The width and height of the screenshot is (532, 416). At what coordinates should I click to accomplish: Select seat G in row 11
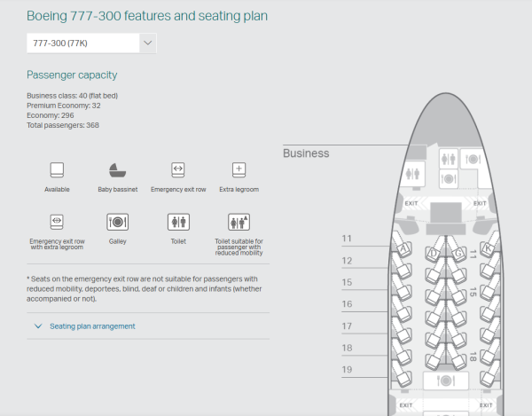(x=458, y=253)
